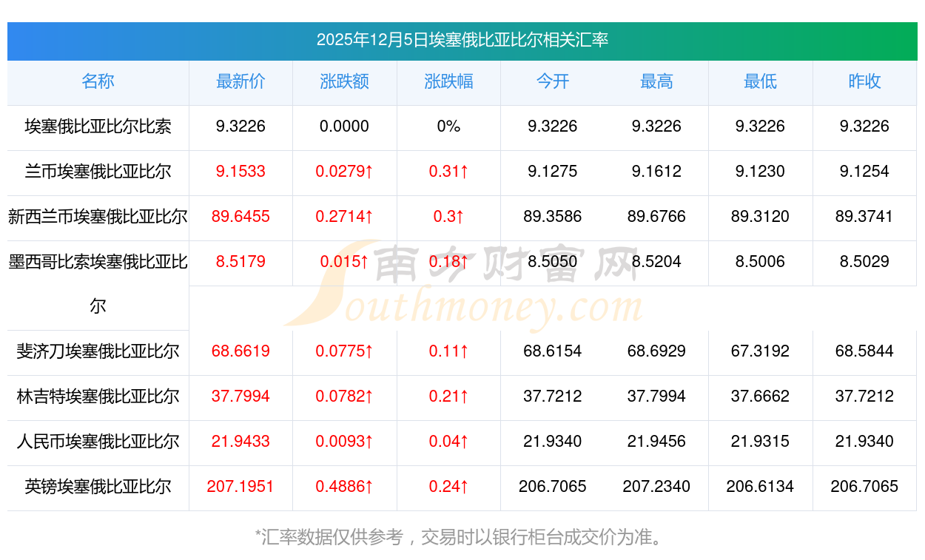
Task: Select the 昨收 column header
Action: 864,82
